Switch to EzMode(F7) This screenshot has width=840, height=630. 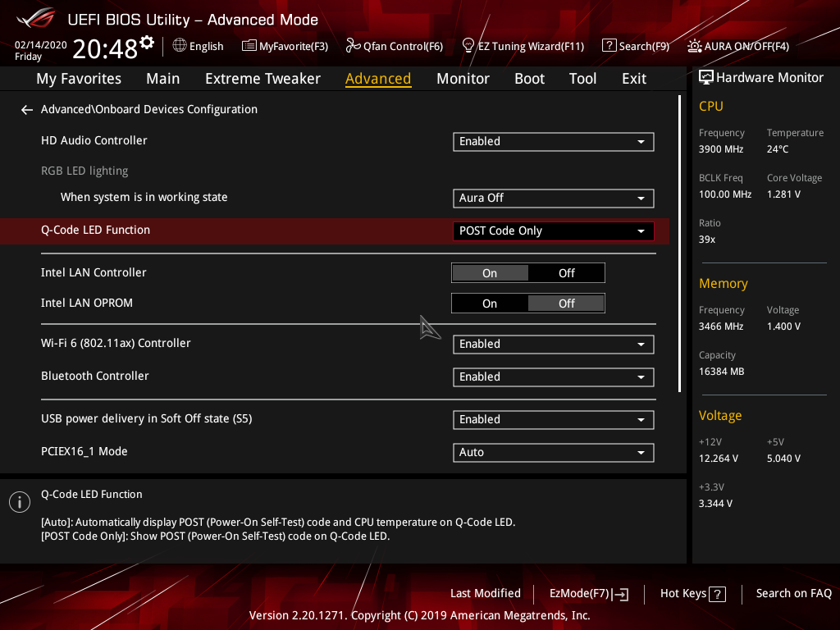point(589,594)
